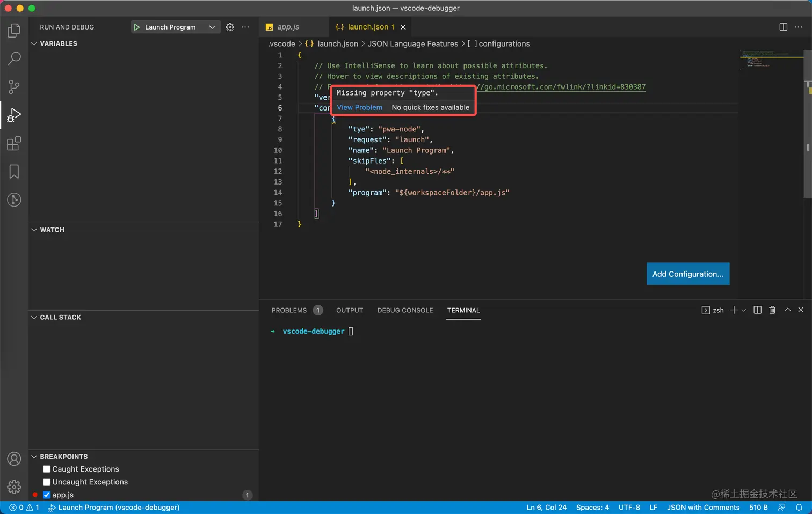
Task: Open the Manage gear at activity bar bottom
Action: (14, 487)
